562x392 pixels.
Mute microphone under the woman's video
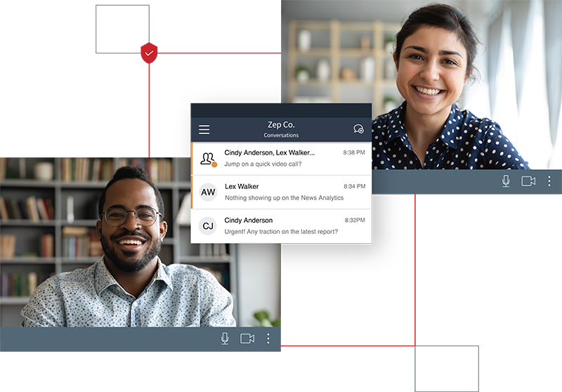tap(506, 181)
